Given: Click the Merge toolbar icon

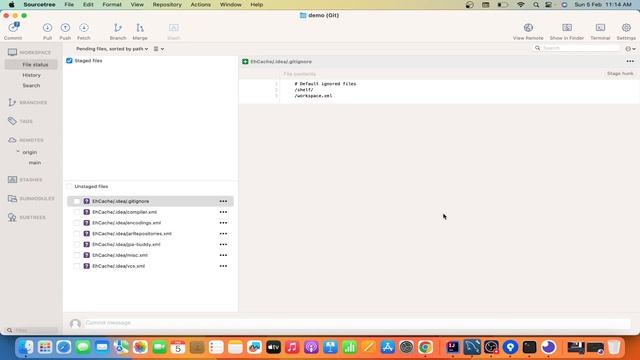Looking at the screenshot, I should 140,28.
